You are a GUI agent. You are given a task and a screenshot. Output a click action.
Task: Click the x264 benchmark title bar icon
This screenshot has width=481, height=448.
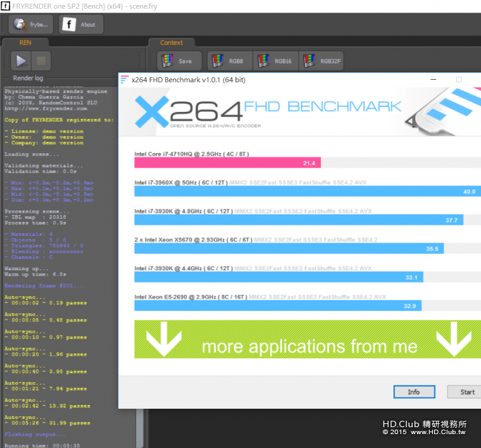125,80
